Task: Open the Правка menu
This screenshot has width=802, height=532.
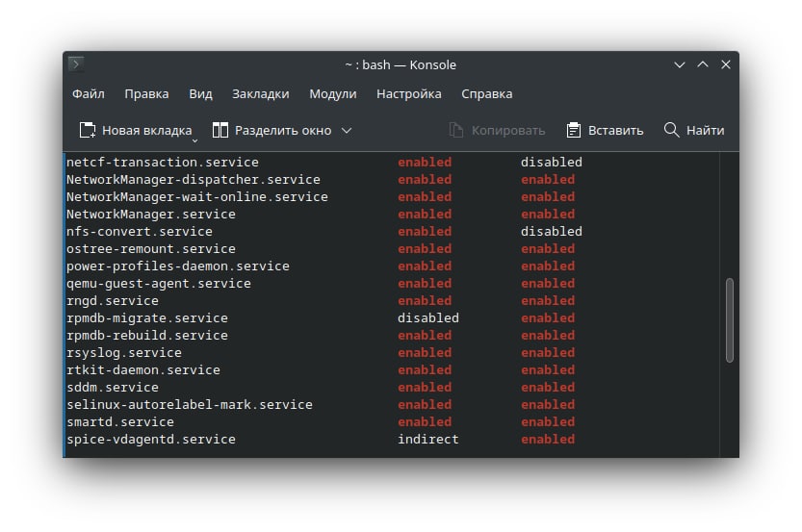Action: point(146,94)
